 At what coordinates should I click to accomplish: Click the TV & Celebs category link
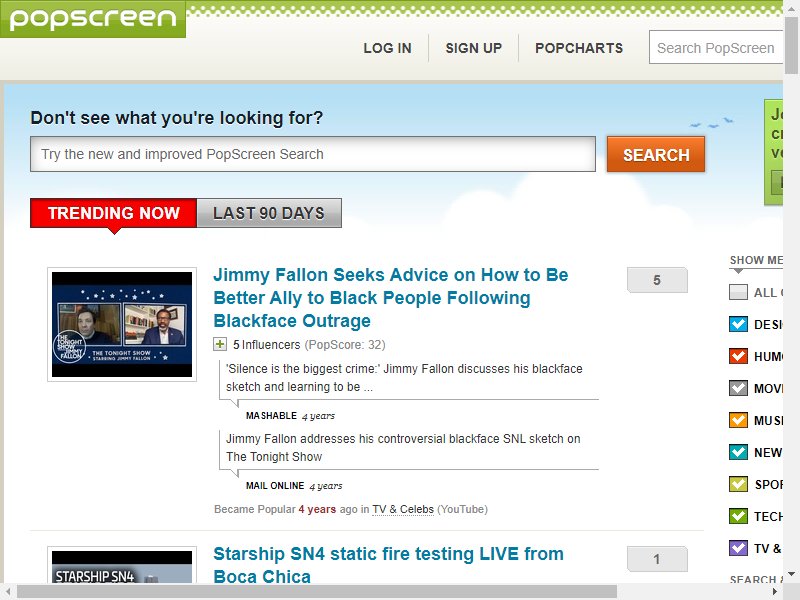click(x=403, y=509)
